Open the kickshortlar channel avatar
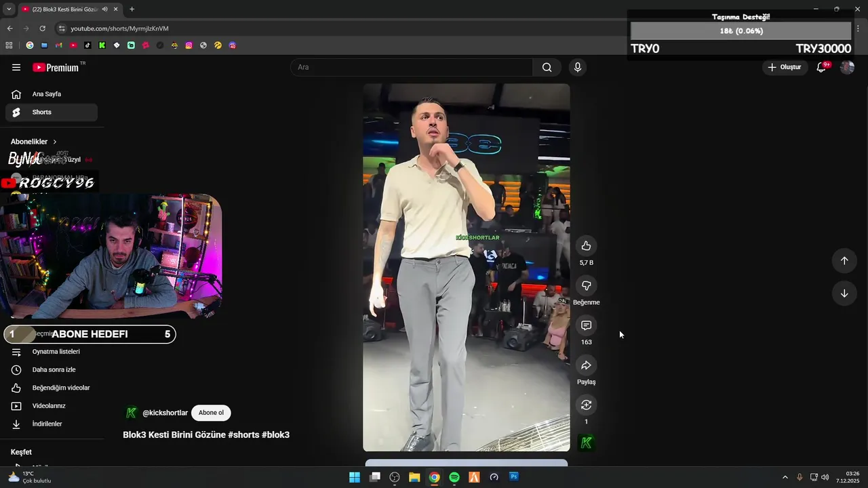The width and height of the screenshot is (868, 488). [132, 413]
